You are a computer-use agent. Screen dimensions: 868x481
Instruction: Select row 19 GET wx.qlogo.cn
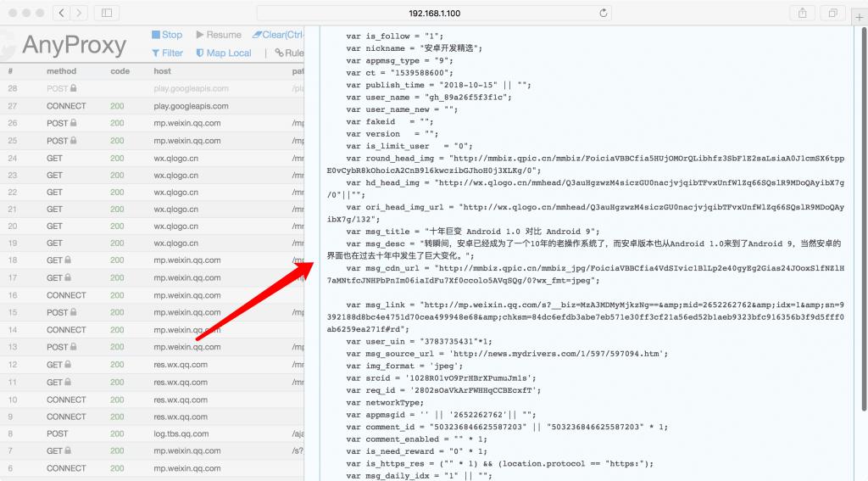click(153, 243)
